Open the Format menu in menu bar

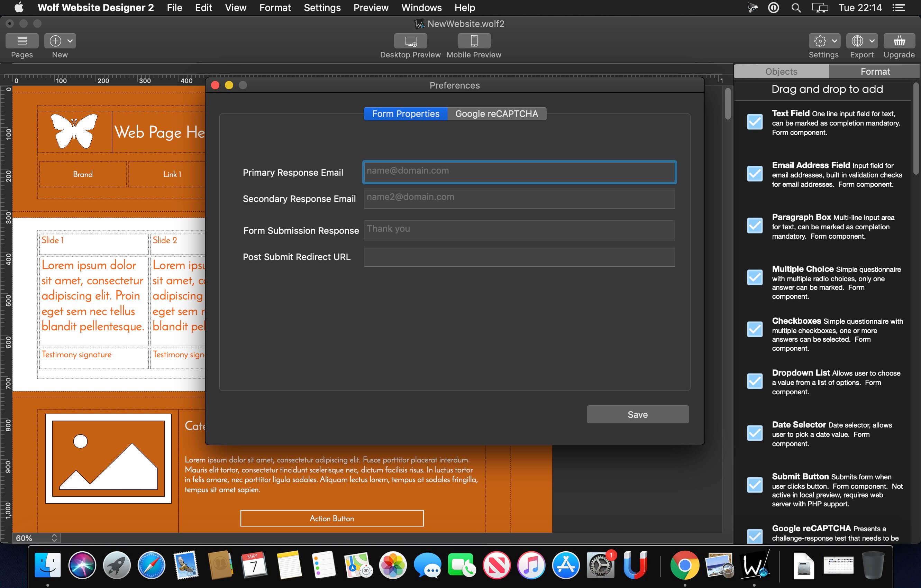click(x=275, y=8)
